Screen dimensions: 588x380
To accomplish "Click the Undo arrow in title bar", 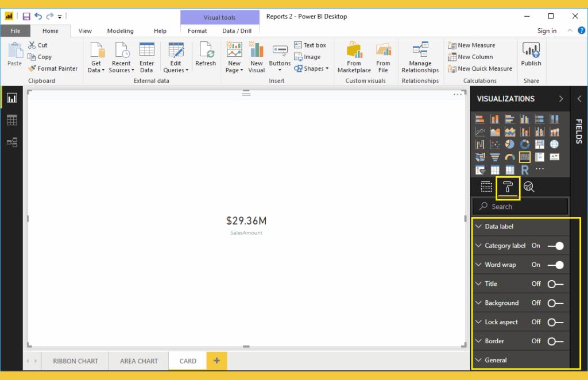I will pos(38,16).
